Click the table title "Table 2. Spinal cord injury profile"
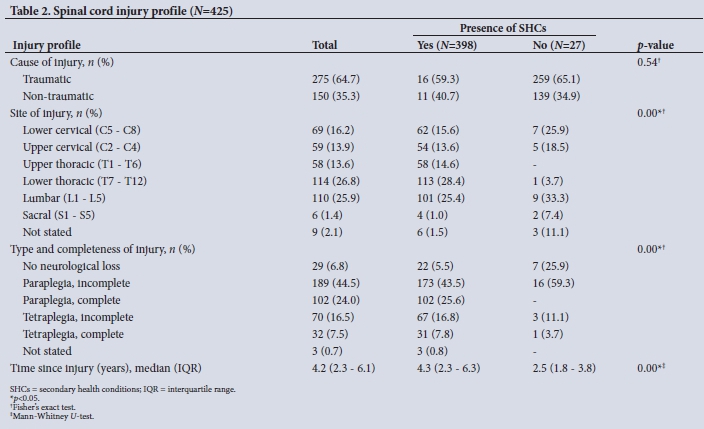Image resolution: width=704 pixels, height=429 pixels. [118, 10]
